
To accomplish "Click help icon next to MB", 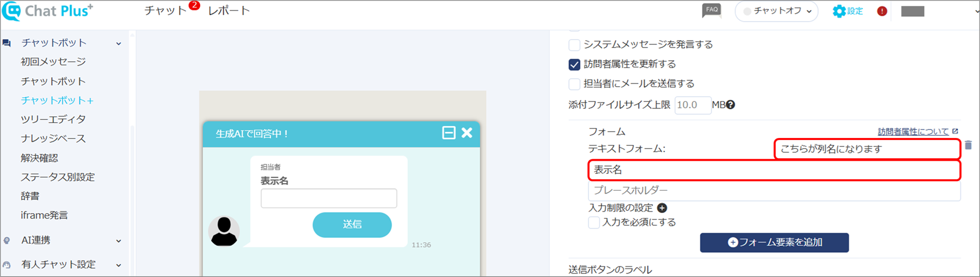I will pos(730,105).
